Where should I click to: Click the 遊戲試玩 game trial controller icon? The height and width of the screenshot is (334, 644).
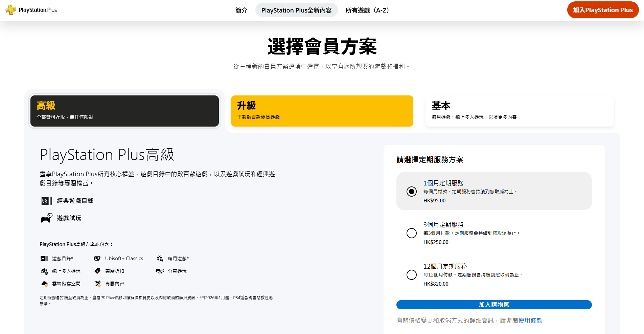[46, 218]
